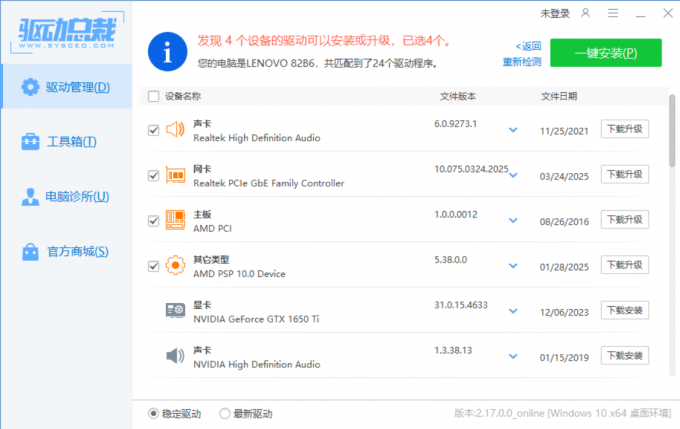Click the gear icon for 驱动管理

pyautogui.click(x=30, y=87)
